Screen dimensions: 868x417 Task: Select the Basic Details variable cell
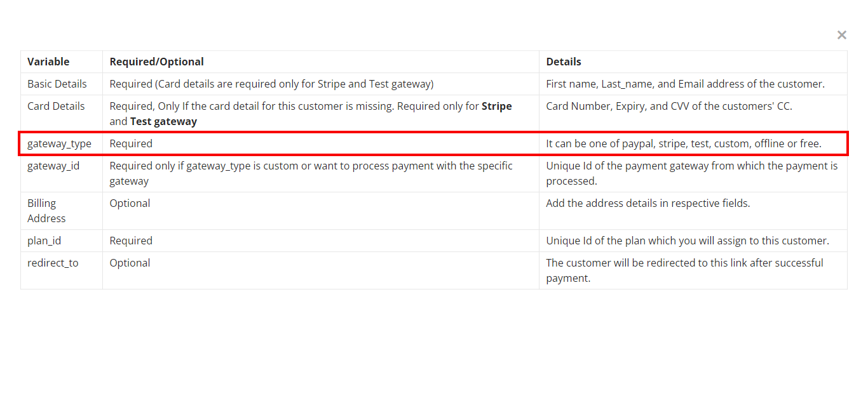click(x=57, y=84)
